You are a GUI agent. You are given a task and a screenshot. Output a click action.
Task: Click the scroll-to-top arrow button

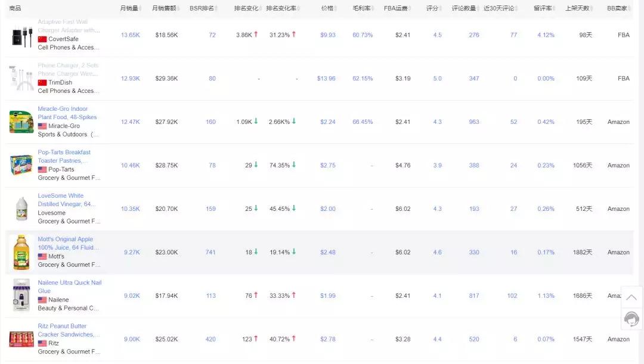[x=631, y=297]
